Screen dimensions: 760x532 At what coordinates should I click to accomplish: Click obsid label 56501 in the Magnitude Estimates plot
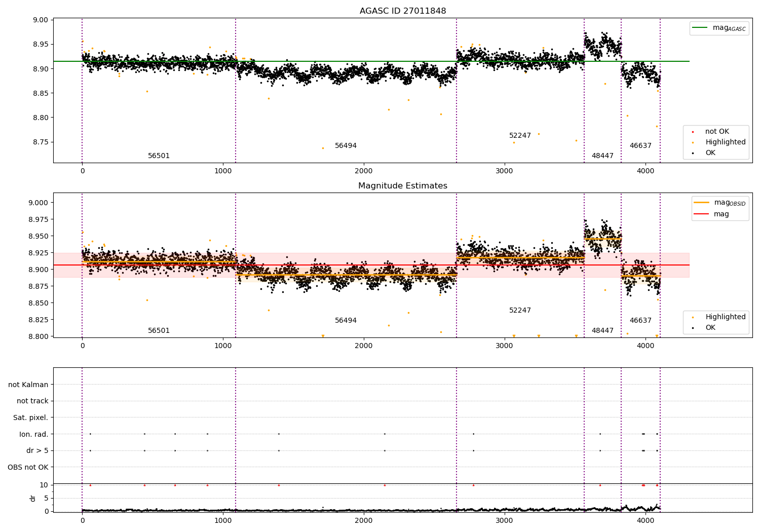tap(159, 331)
